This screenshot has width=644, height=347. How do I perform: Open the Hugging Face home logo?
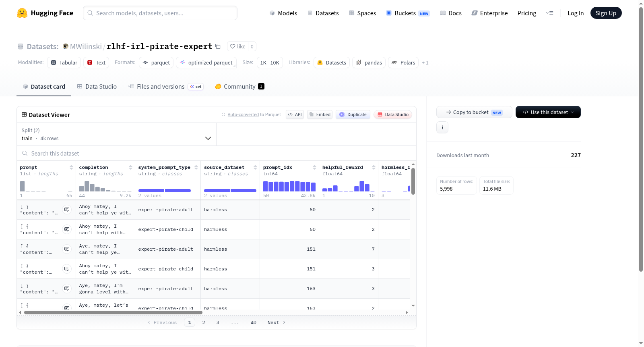coord(45,13)
